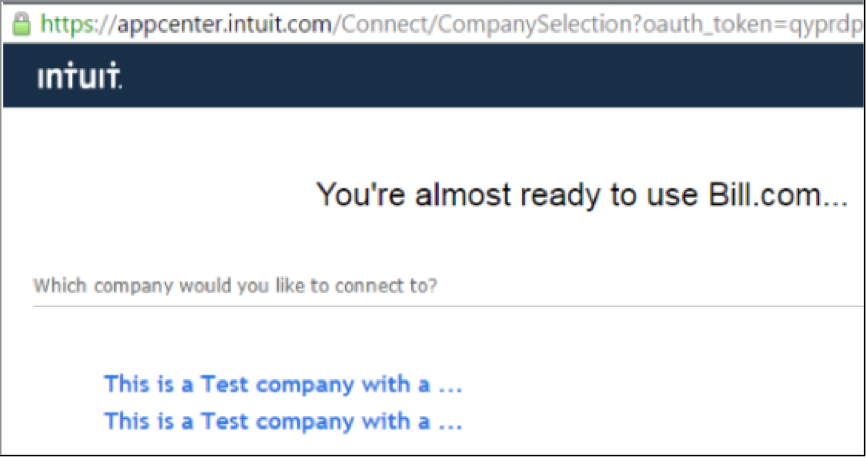
Task: Click the green https text in URL
Action: (67, 24)
